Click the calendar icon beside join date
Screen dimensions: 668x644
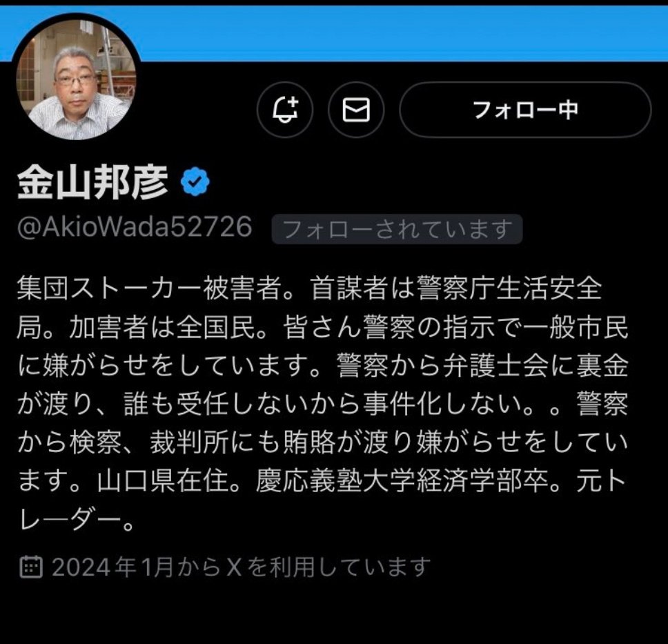tap(31, 567)
